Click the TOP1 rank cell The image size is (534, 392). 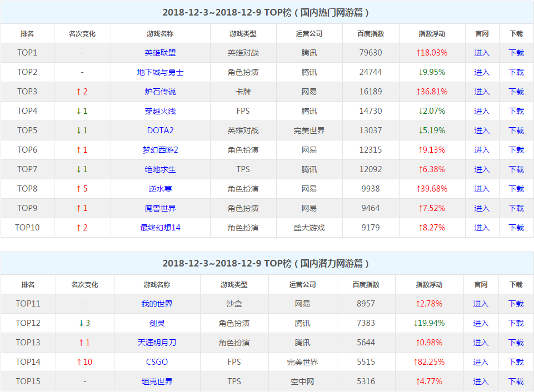pos(27,53)
